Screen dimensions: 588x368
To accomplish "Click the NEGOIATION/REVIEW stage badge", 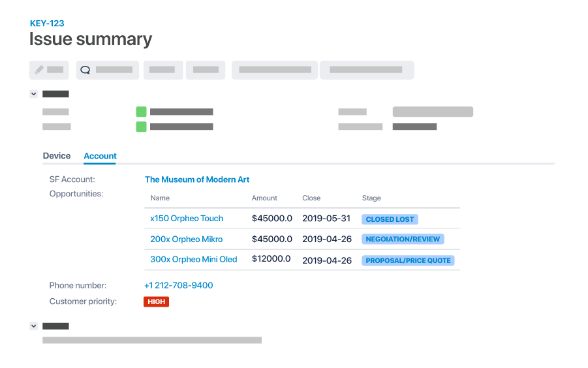I will 403,239.
